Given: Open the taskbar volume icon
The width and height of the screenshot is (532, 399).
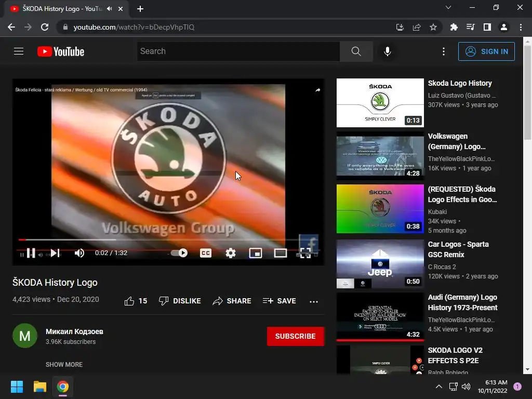Looking at the screenshot, I should coord(466,387).
